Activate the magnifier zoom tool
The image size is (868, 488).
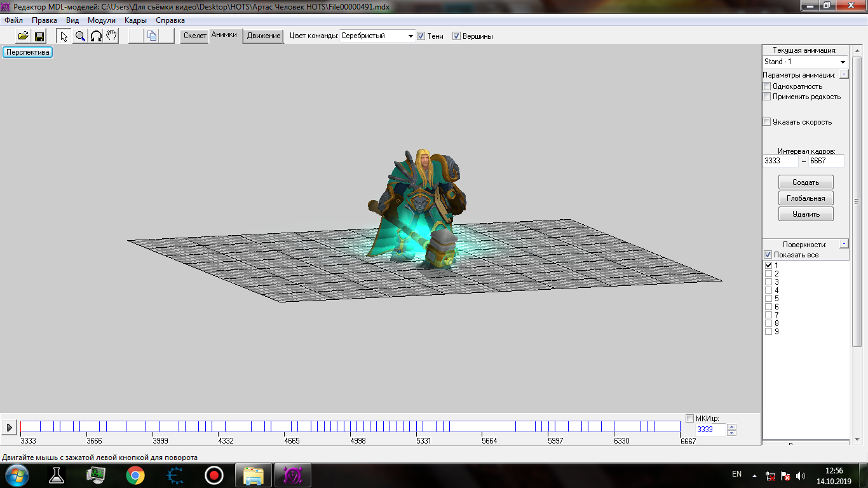[80, 36]
